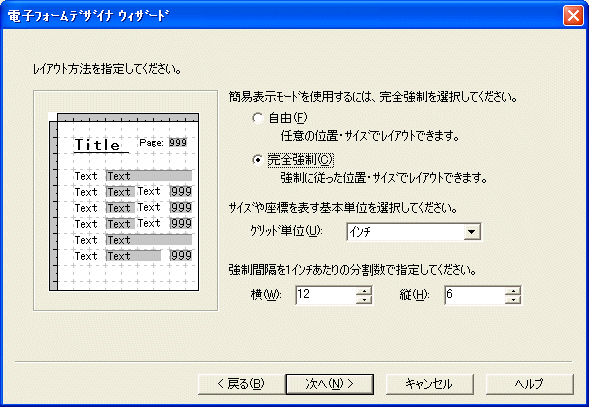
Task: Click the サイズや座標を表す基本単位 instruction text
Action: (343, 207)
